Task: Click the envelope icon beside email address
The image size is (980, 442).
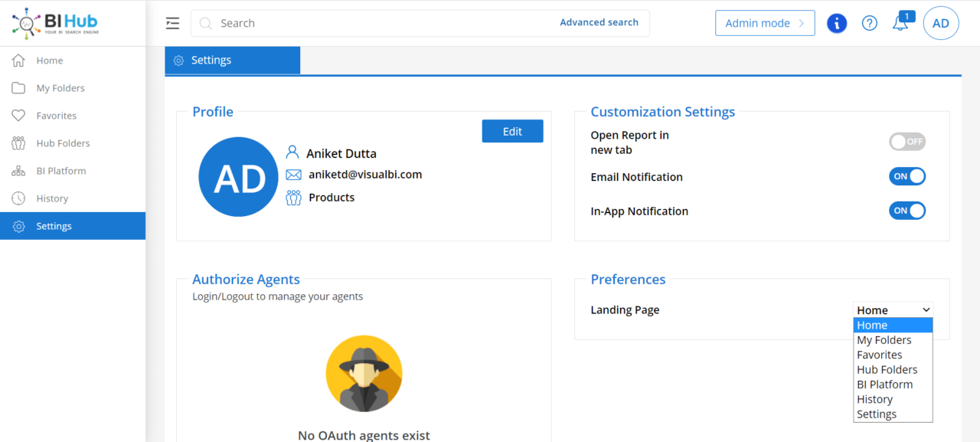Action: 293,175
